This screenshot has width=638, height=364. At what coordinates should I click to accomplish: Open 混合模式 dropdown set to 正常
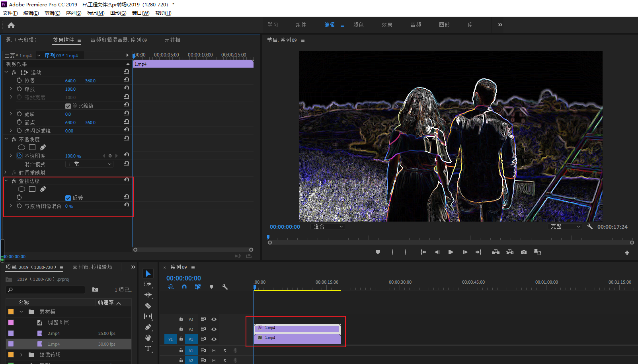click(89, 164)
